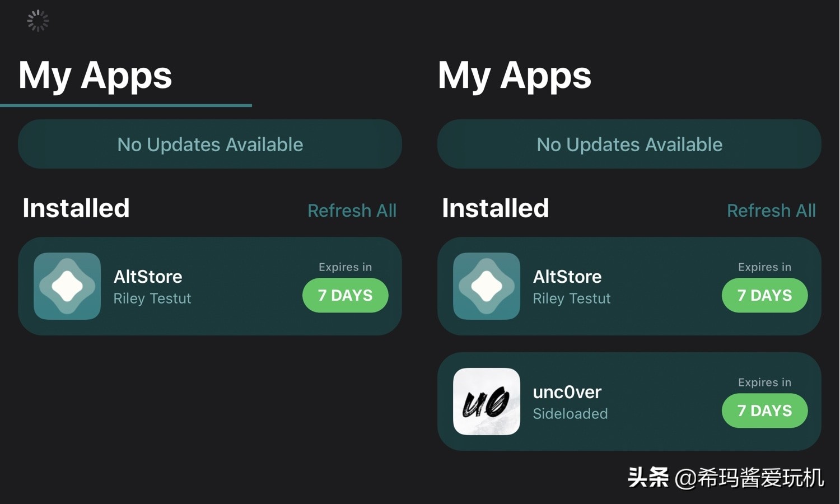
Task: Click the loading spinner at top left
Action: [x=38, y=20]
